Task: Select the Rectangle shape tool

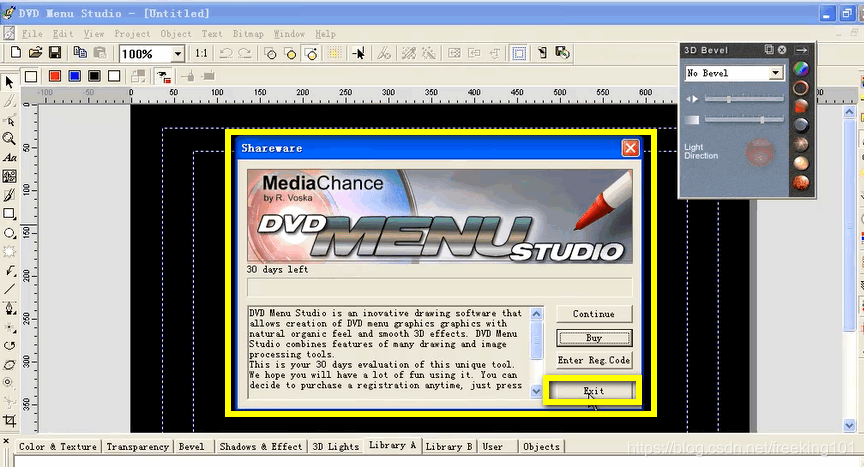Action: (x=9, y=214)
